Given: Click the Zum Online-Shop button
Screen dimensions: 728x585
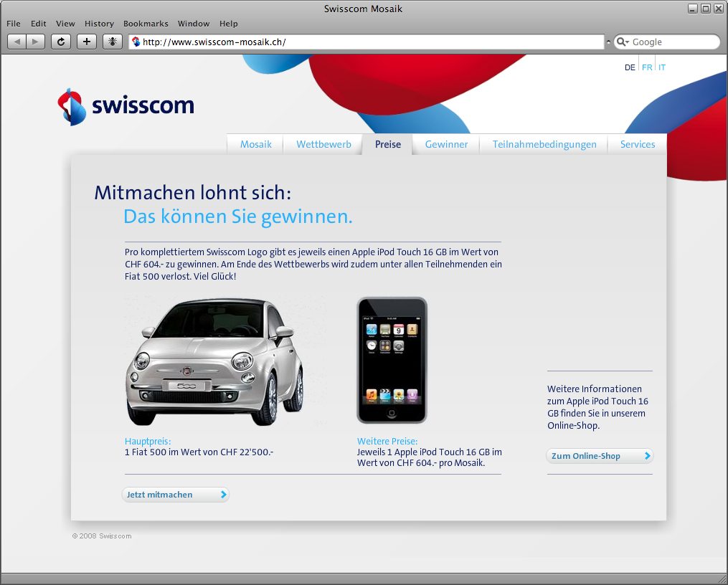Looking at the screenshot, I should (x=600, y=455).
